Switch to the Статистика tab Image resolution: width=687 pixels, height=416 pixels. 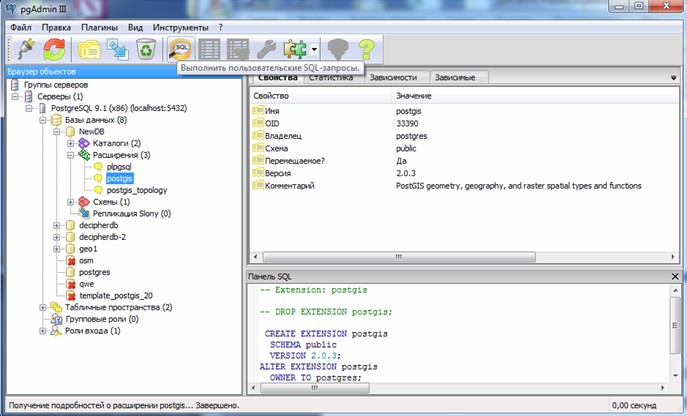click(x=330, y=77)
